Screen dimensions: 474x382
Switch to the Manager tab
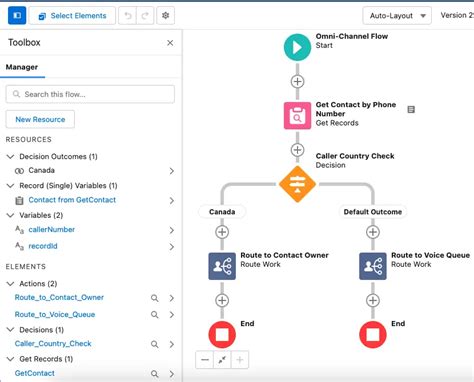coord(22,67)
